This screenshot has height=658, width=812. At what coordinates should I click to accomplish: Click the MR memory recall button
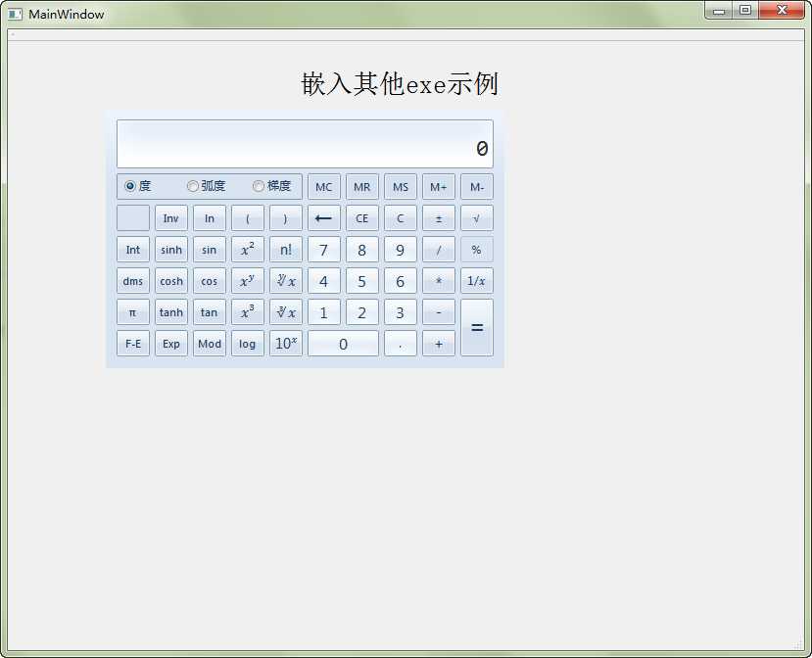(362, 187)
